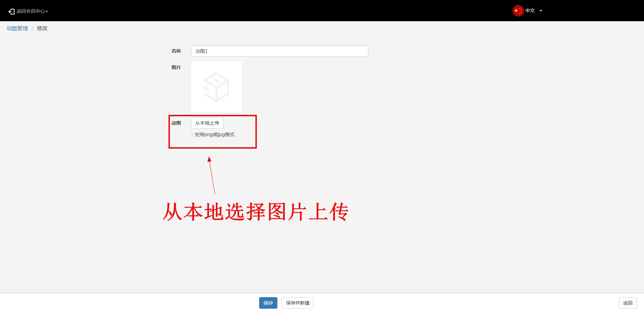Click the red arrow annotation

[212, 175]
